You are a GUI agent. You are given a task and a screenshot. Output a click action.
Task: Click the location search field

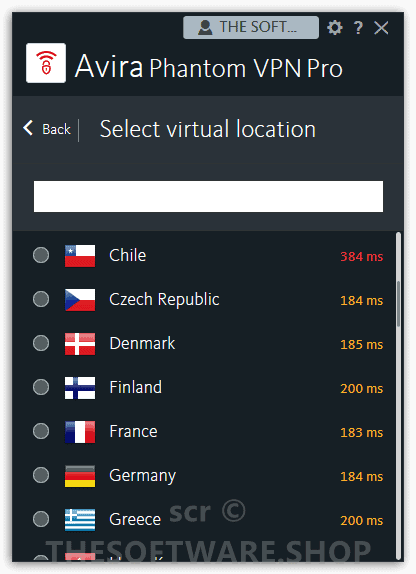click(x=208, y=196)
